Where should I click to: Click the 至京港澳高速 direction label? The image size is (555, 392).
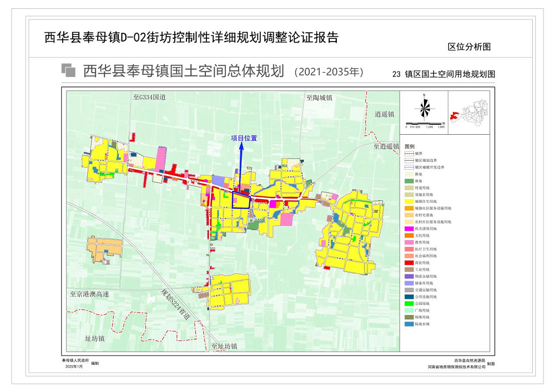click(x=89, y=294)
